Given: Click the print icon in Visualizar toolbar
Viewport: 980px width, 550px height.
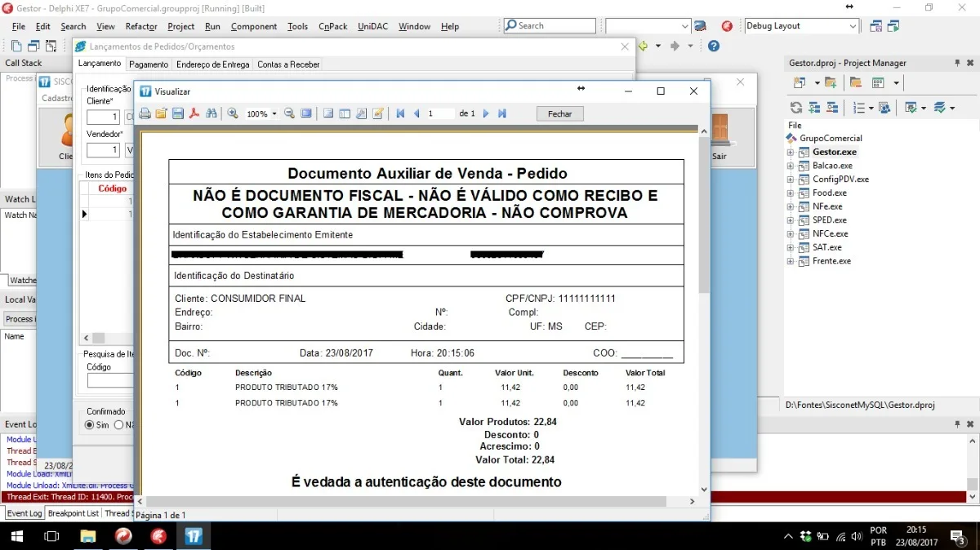Looking at the screenshot, I should click(x=145, y=114).
